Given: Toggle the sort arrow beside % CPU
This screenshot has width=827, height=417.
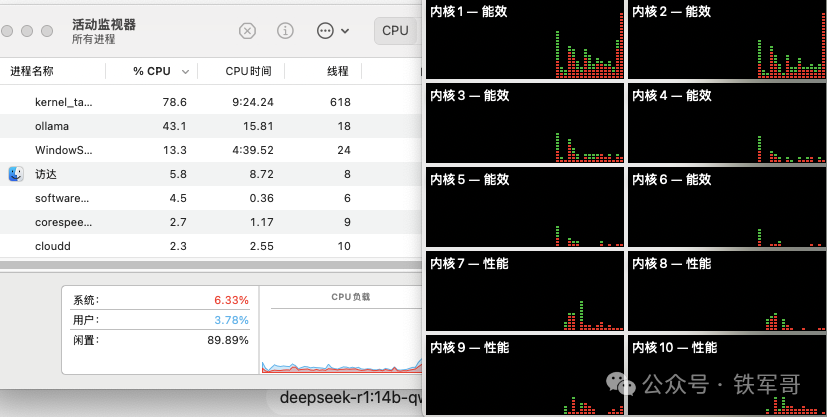Looking at the screenshot, I should tap(185, 72).
